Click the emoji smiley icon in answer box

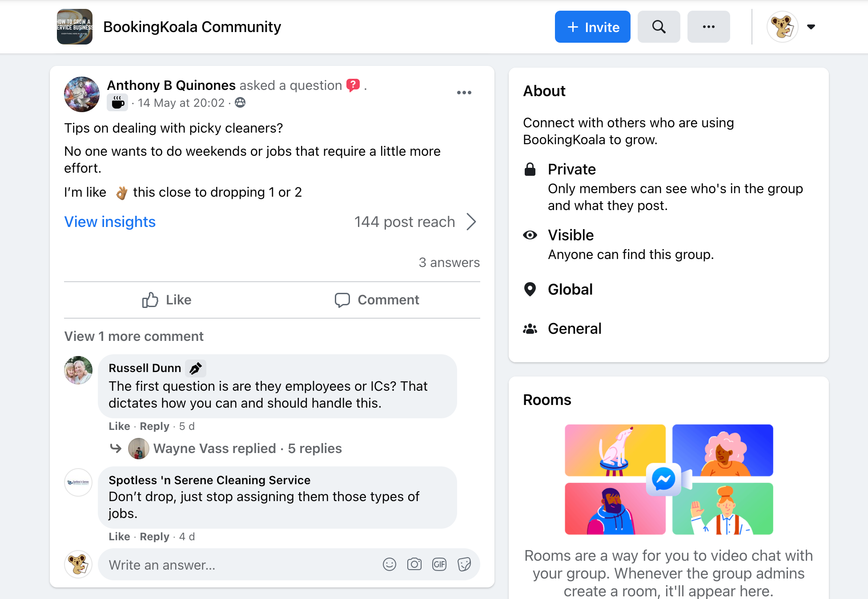(x=389, y=564)
